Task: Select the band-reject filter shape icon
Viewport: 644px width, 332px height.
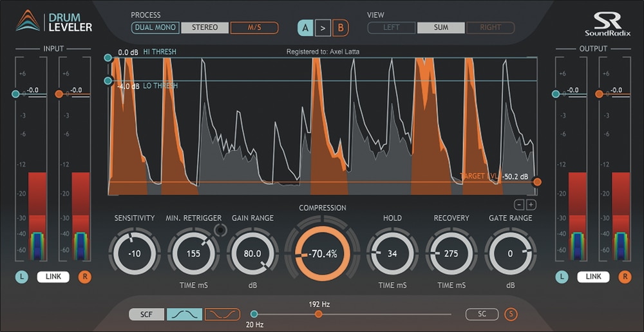Action: click(222, 315)
